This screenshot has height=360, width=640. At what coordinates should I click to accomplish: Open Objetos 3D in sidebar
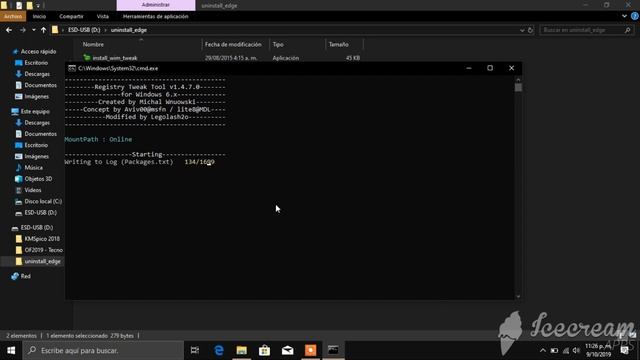38,179
